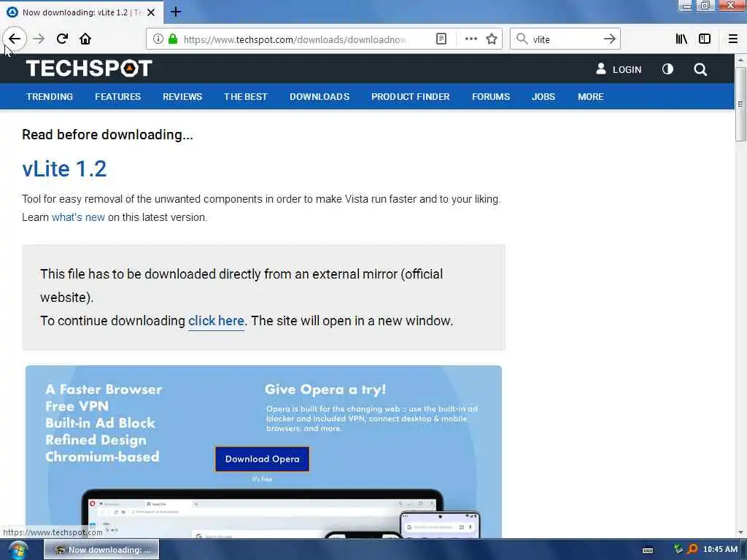Image resolution: width=747 pixels, height=560 pixels.
Task: Select the 'Now downloading: vLite 1.2' tab
Action: (81, 12)
